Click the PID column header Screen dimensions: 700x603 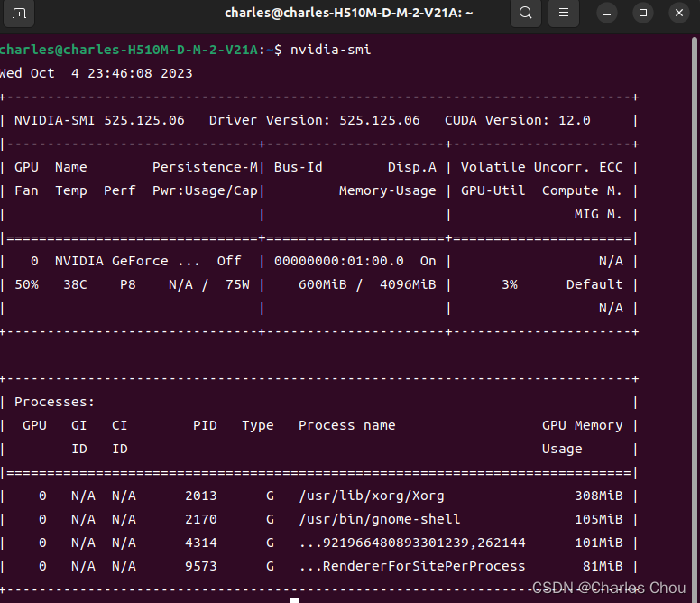click(206, 425)
